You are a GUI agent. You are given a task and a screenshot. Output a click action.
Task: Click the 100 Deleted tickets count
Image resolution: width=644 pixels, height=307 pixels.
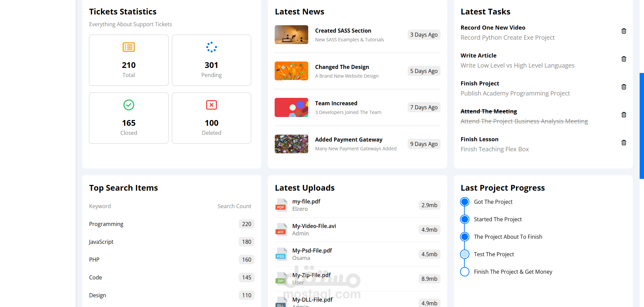pos(212,123)
